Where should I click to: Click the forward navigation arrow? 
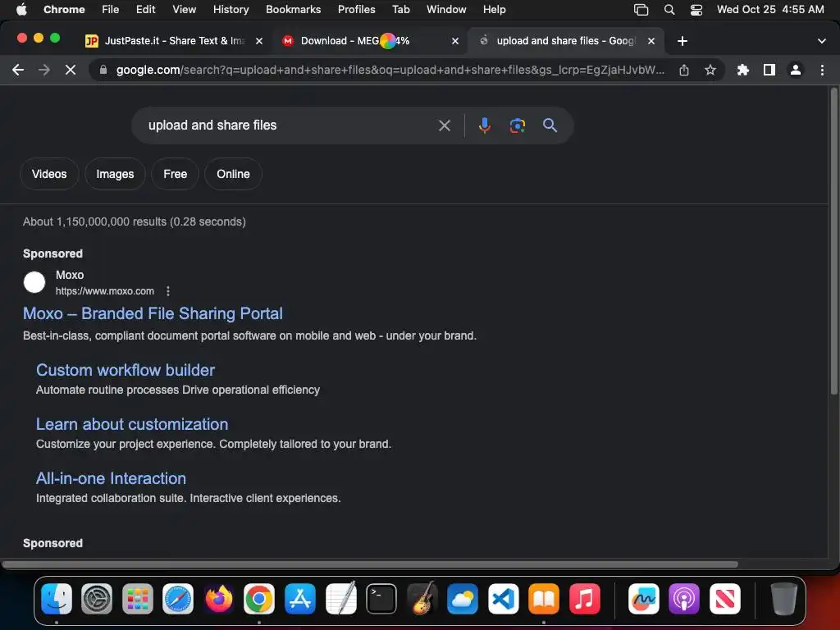coord(44,70)
